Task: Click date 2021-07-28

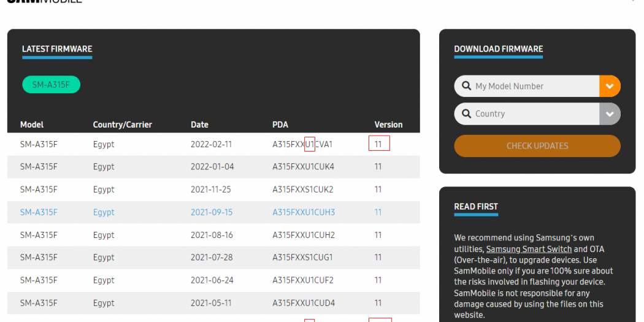Action: pyautogui.click(x=212, y=258)
